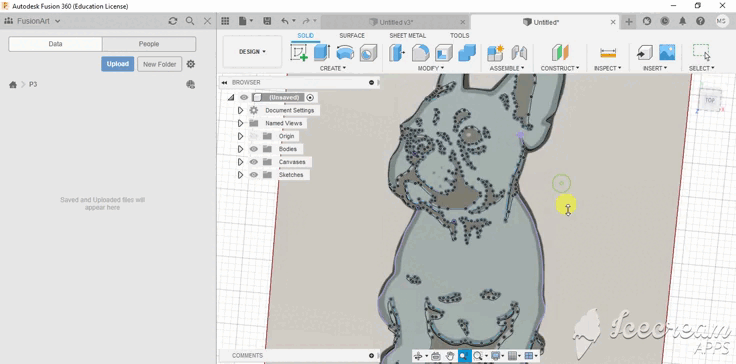Click the active Zoom tool in the navigation bar
Image resolution: width=736 pixels, height=364 pixels.
pyautogui.click(x=464, y=356)
